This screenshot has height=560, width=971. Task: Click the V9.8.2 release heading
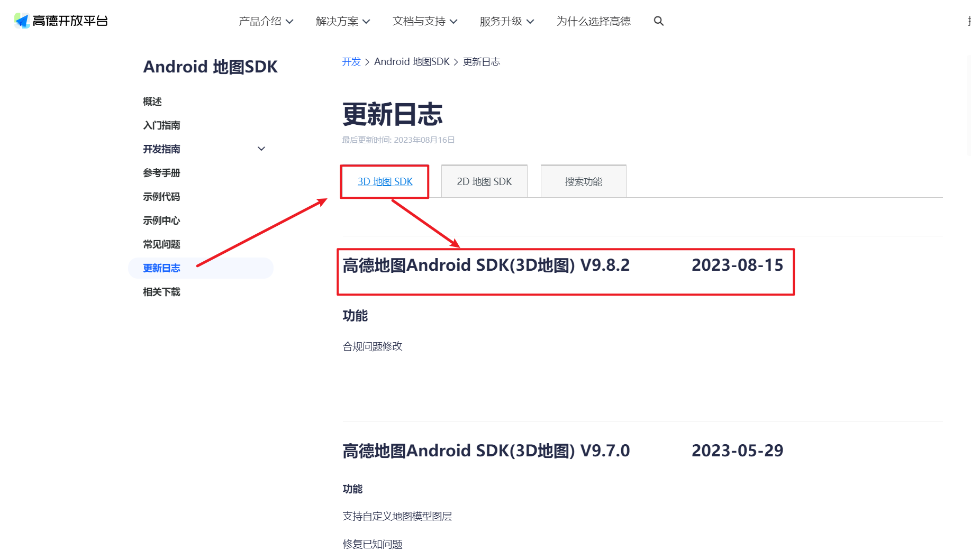pos(486,265)
